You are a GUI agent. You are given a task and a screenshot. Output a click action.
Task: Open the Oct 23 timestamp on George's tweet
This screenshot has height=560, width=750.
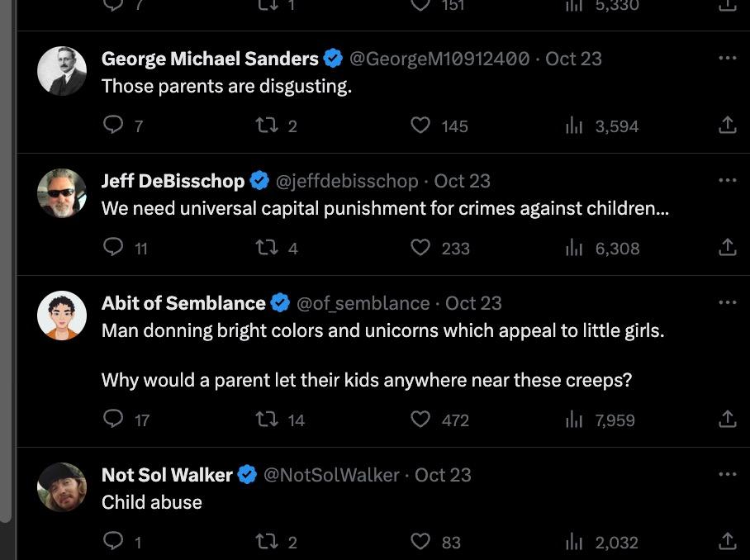[573, 59]
